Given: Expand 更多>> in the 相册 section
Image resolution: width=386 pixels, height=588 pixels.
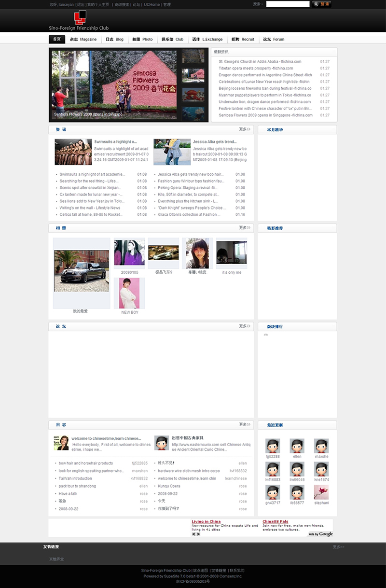Looking at the screenshot, I should click(x=245, y=227).
